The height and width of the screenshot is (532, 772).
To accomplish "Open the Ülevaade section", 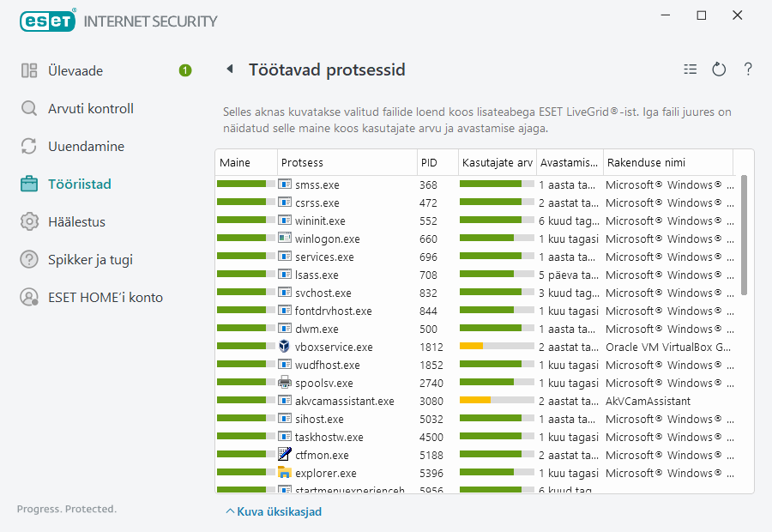I will pos(75,70).
